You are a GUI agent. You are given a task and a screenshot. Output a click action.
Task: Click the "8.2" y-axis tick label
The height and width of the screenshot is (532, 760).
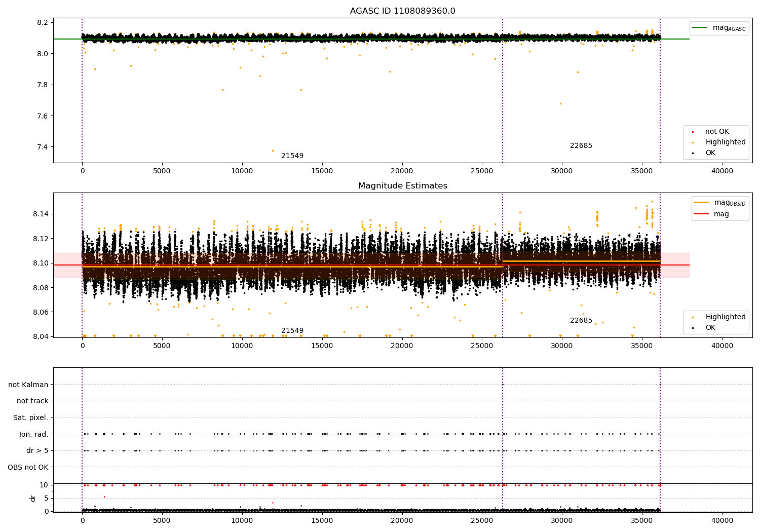(x=43, y=23)
